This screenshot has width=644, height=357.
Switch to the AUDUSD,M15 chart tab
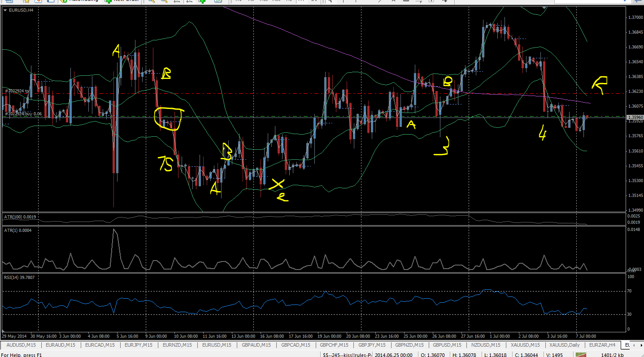coord(21,345)
